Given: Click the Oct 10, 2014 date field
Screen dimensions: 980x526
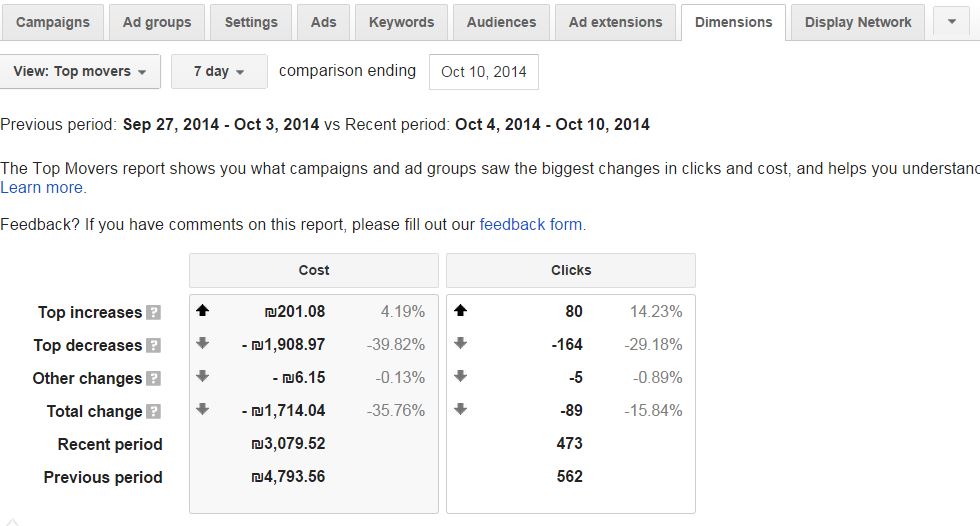Looking at the screenshot, I should pyautogui.click(x=483, y=72).
